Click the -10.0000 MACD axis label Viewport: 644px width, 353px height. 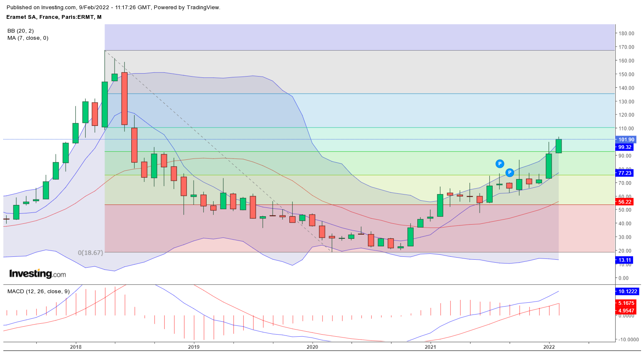tap(629, 340)
